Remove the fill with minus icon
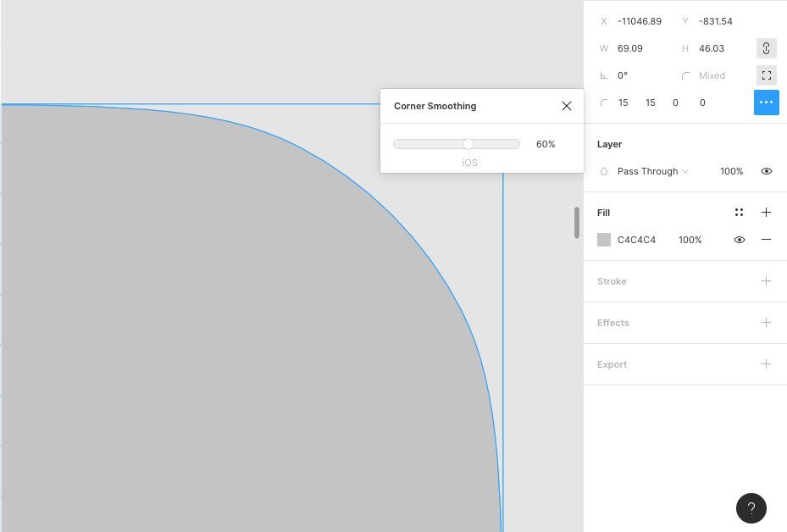This screenshot has width=787, height=532. pos(766,240)
